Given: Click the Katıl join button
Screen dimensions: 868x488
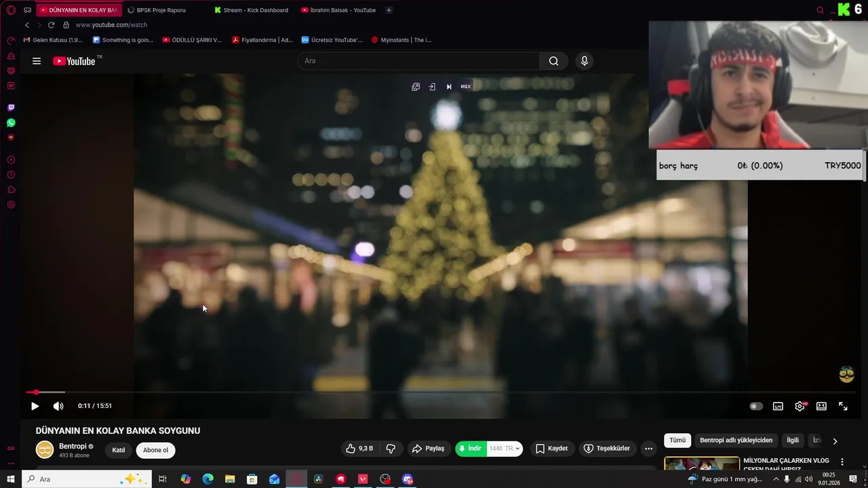Looking at the screenshot, I should (119, 450).
